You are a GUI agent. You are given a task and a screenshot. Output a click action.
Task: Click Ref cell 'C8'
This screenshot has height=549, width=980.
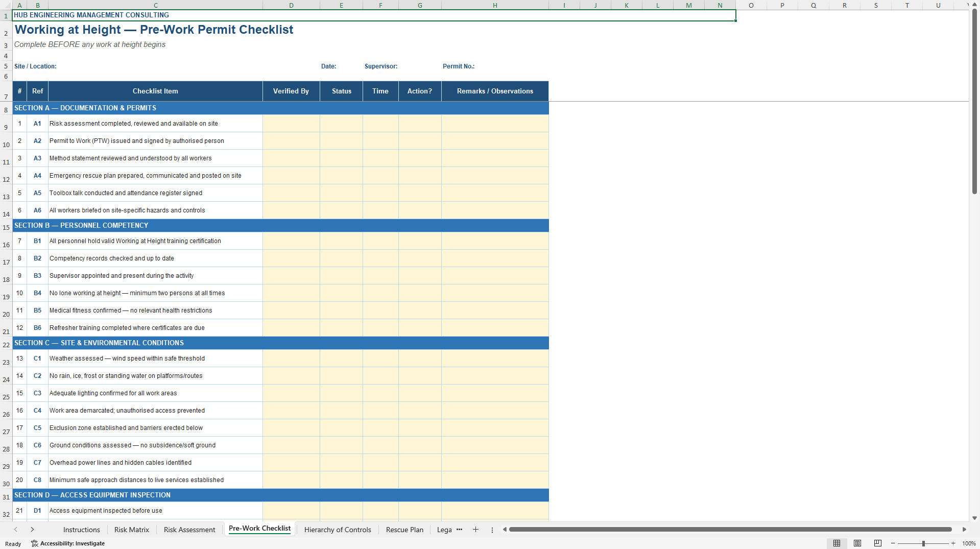[37, 480]
